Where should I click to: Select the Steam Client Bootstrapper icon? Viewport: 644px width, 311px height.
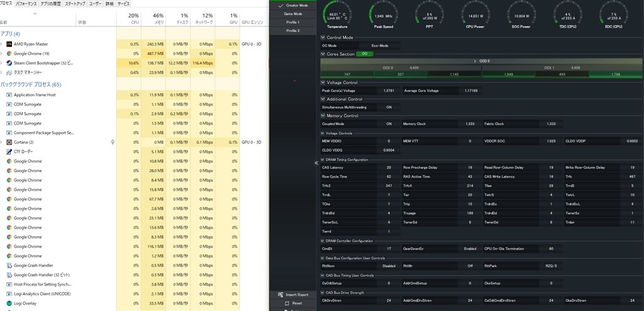point(9,63)
